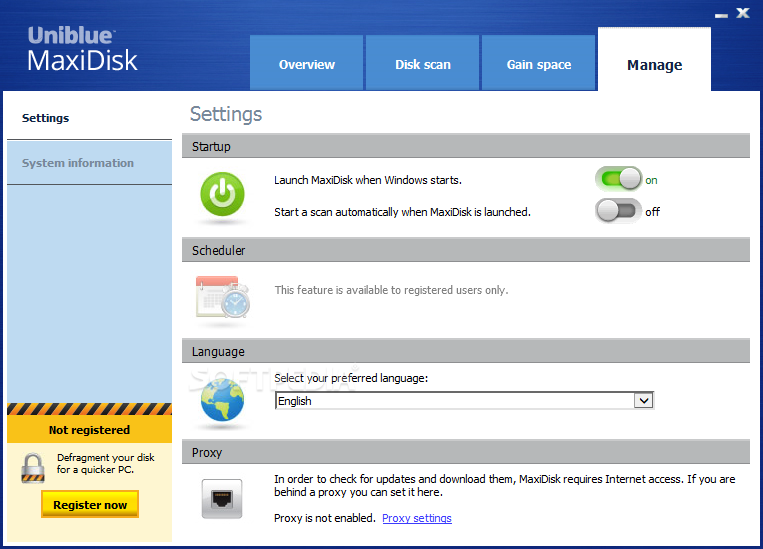Click the Proxy section header
763x549 pixels.
(x=466, y=453)
